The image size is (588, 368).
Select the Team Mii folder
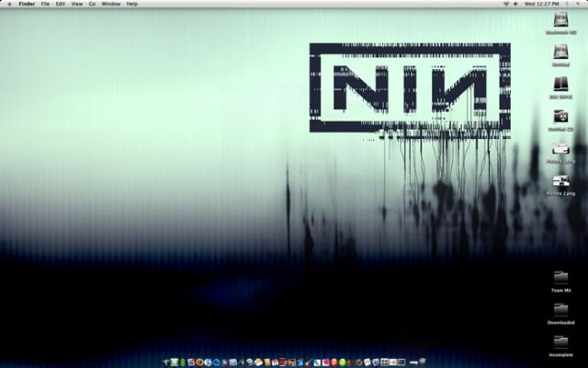(x=561, y=278)
